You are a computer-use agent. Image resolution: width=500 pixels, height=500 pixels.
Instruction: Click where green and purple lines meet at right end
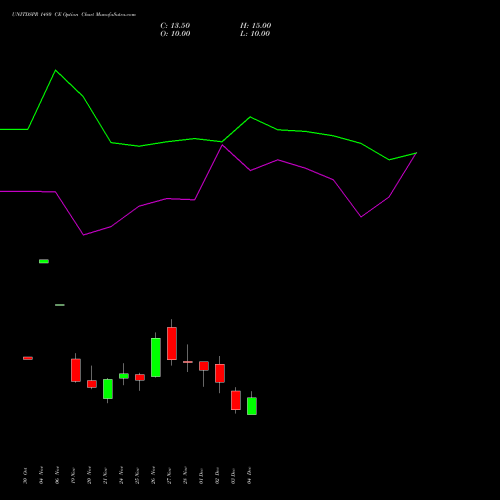[x=416, y=153]
